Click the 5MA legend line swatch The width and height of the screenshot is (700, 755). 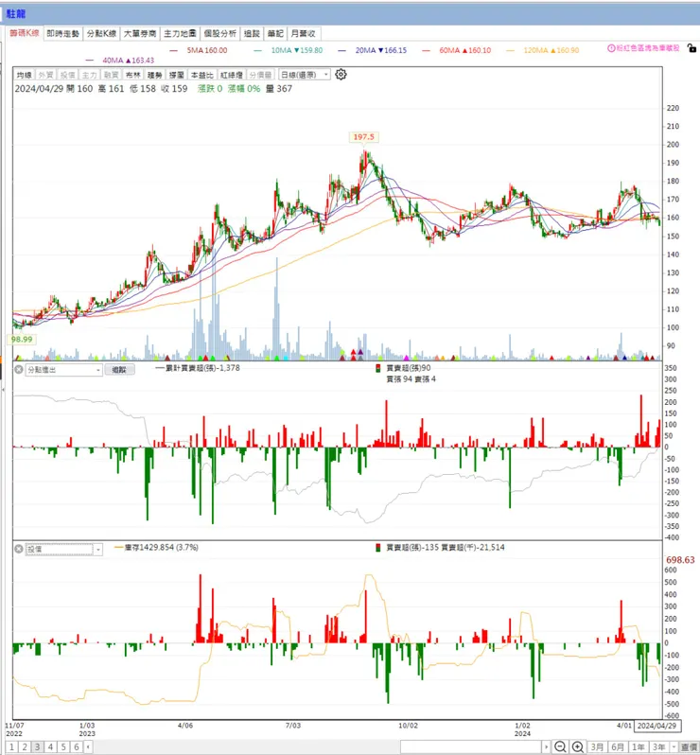coord(174,50)
